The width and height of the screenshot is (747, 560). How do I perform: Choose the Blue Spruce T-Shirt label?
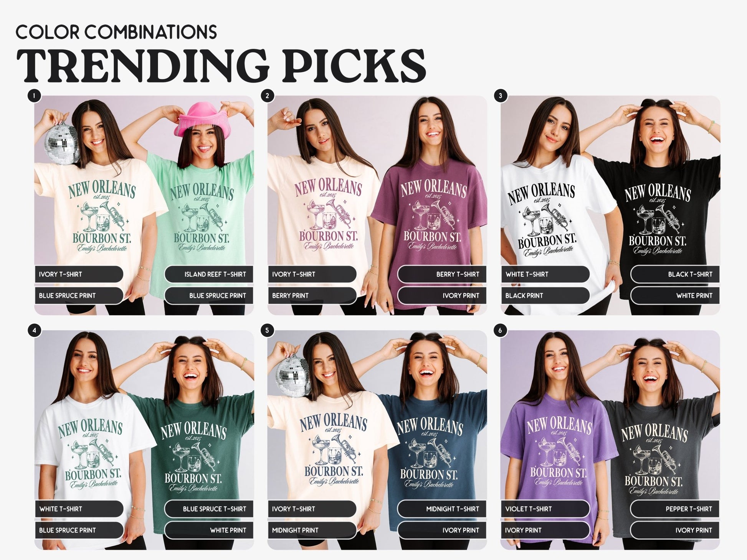(x=209, y=509)
